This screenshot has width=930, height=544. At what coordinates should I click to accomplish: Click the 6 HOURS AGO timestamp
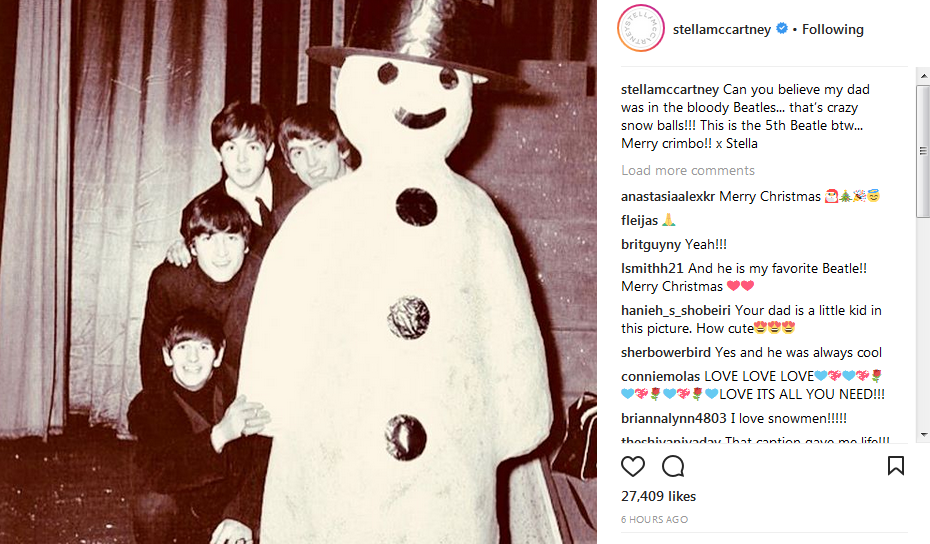pos(654,520)
